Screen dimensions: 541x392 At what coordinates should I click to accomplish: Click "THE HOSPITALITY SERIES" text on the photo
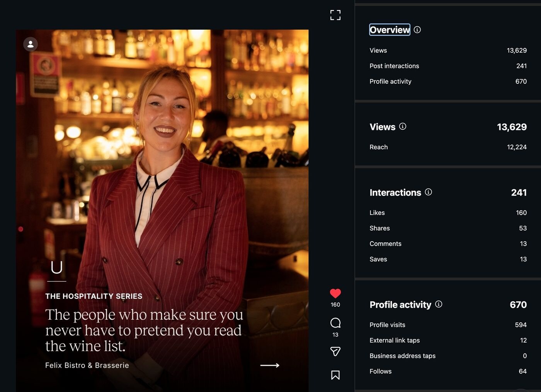point(94,296)
